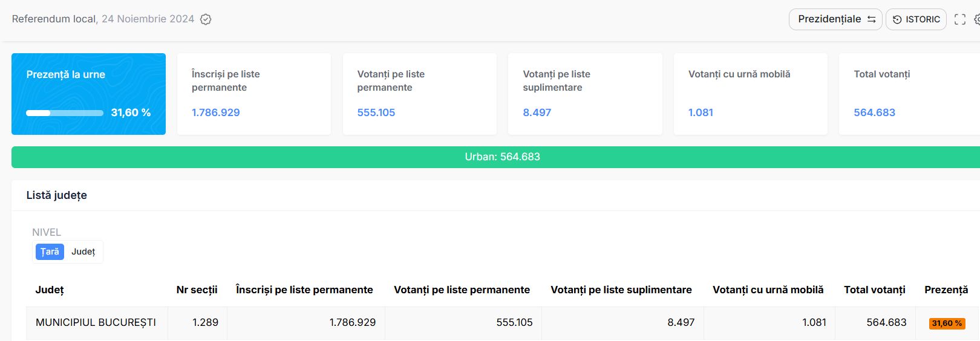Sort by Total voanți column header
The height and width of the screenshot is (341, 980).
874,290
